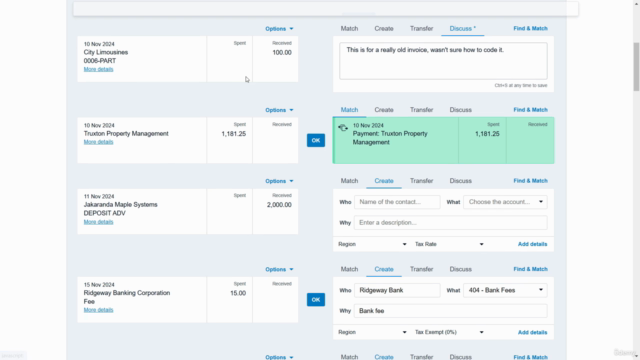Viewport: 640px width, 360px height.
Task: Click the 2,000.00 received amount
Action: click(279, 205)
